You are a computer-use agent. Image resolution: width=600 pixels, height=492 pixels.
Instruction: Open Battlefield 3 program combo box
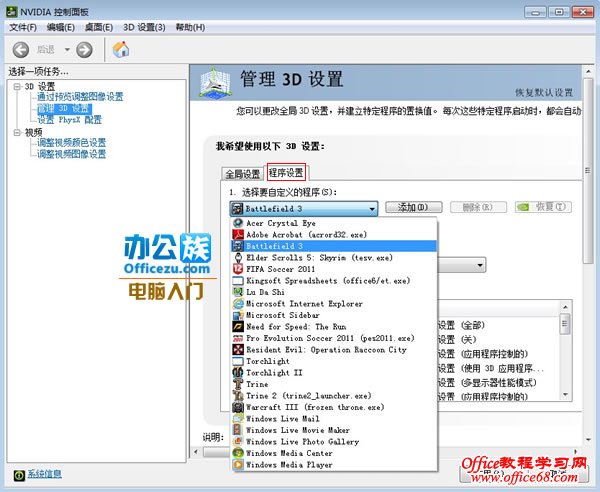click(x=304, y=209)
